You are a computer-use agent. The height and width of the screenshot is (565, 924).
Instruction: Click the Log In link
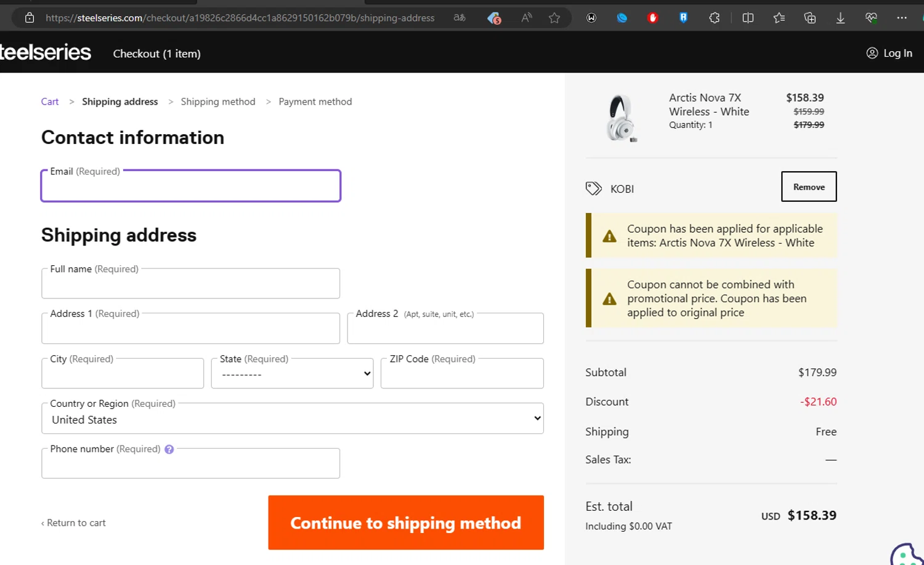[x=898, y=53]
